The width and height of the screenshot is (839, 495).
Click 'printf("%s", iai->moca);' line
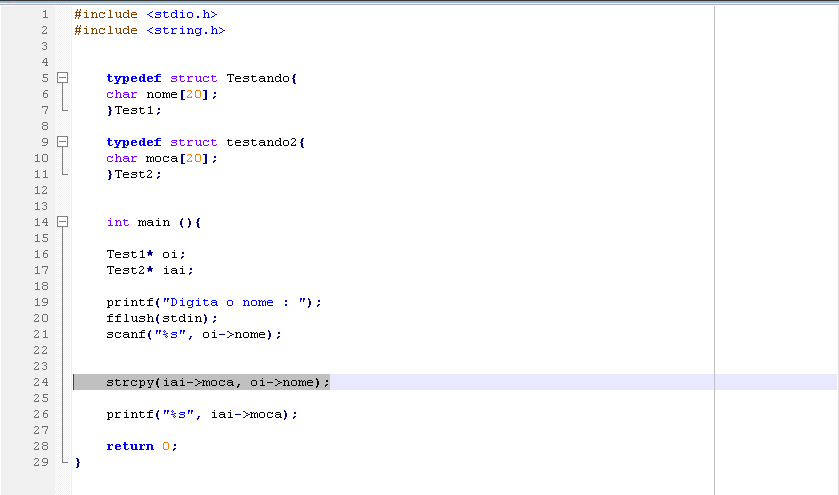coord(202,414)
